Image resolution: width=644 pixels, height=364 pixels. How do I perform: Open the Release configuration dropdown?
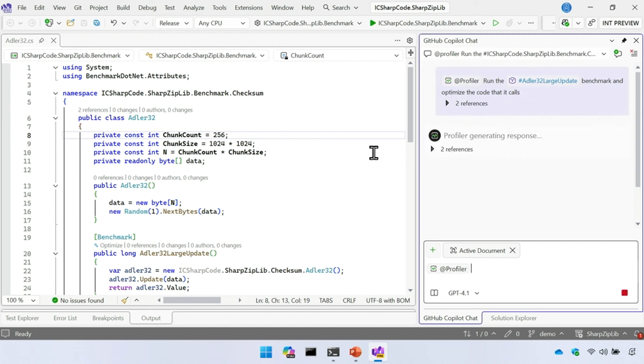(174, 23)
